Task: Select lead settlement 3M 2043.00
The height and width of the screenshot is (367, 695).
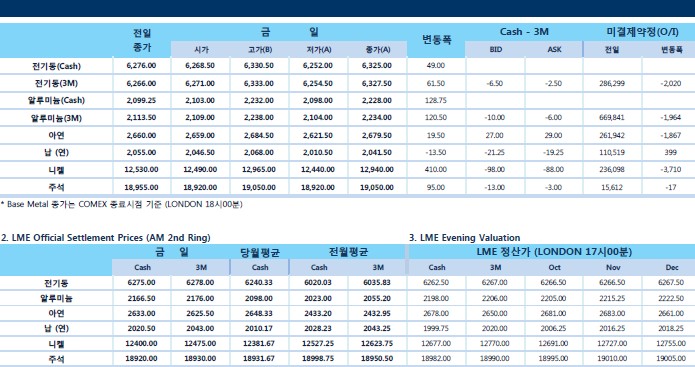Action: click(200, 328)
